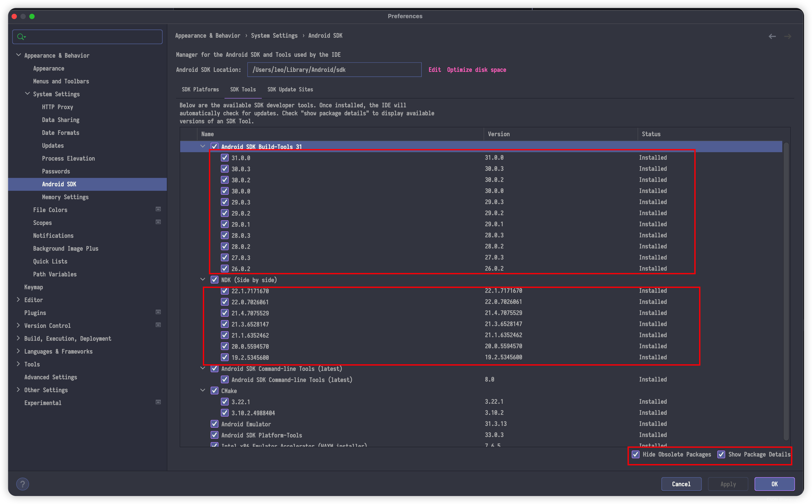Click project-level icon beside Experimental
Screen dimensions: 812x504
tap(158, 402)
